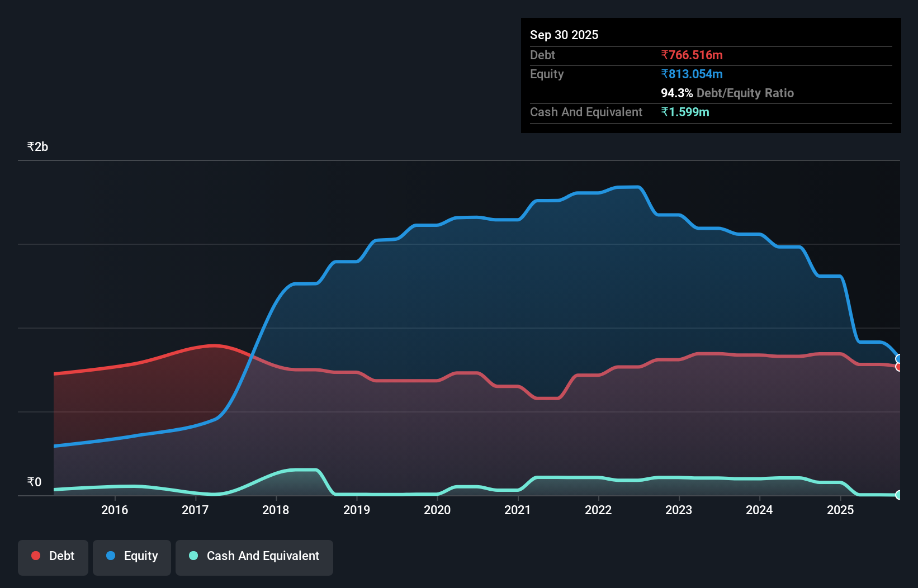Screen dimensions: 918x588
Task: Expand the Cash And Equivalent row
Action: 586,112
